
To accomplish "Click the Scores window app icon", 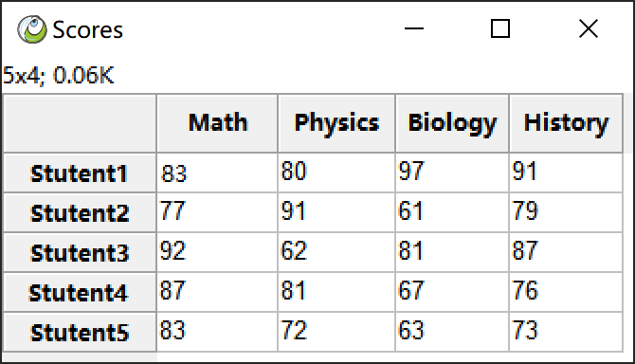I will pos(32,29).
